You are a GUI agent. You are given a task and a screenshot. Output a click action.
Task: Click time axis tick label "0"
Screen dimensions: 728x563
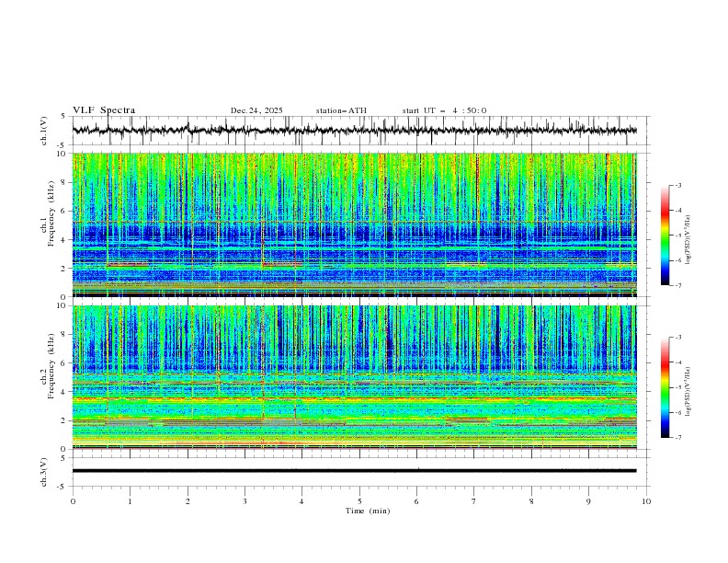click(73, 501)
